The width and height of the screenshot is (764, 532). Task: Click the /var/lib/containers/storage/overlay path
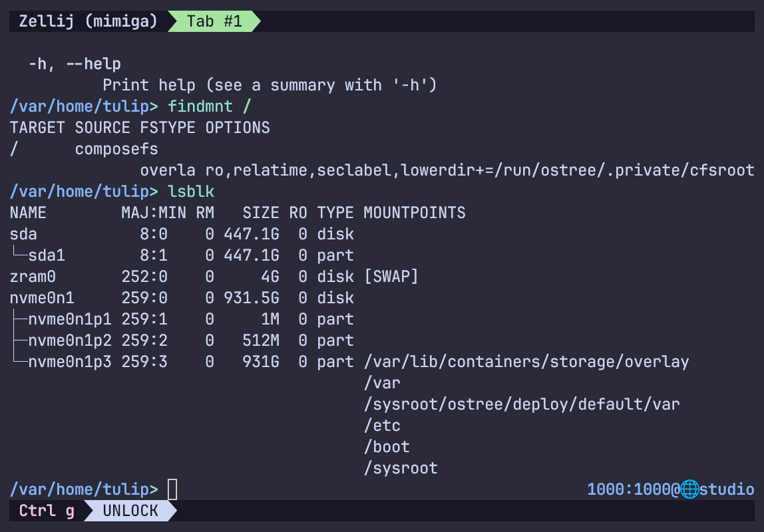tap(526, 362)
